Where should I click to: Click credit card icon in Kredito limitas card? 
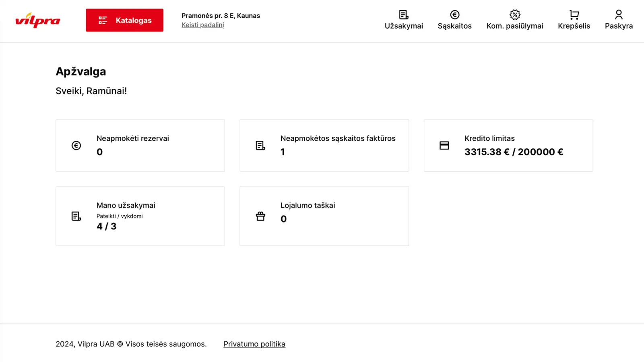[x=444, y=146]
